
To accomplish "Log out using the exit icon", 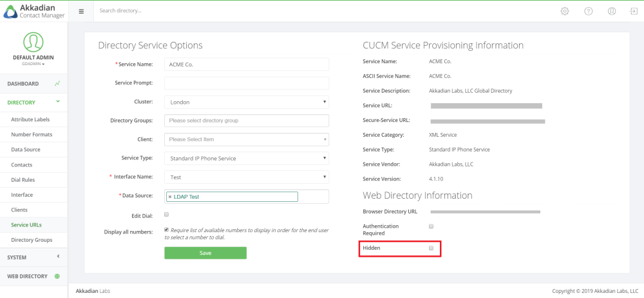I will 634,11.
